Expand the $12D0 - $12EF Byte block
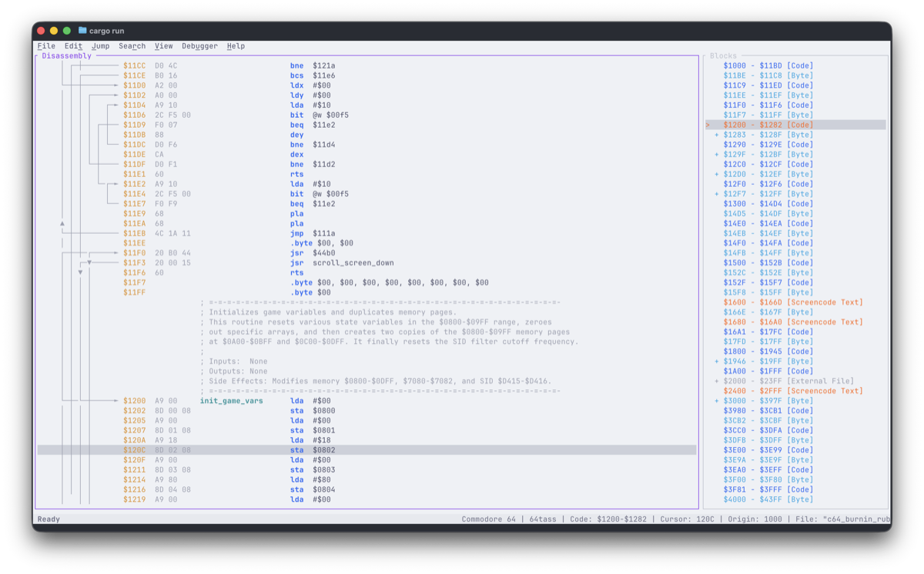The height and width of the screenshot is (574, 924). pyautogui.click(x=717, y=174)
